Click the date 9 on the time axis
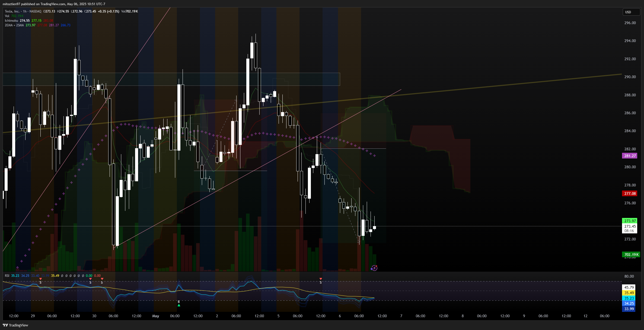This screenshot has height=330, width=644. coord(524,316)
